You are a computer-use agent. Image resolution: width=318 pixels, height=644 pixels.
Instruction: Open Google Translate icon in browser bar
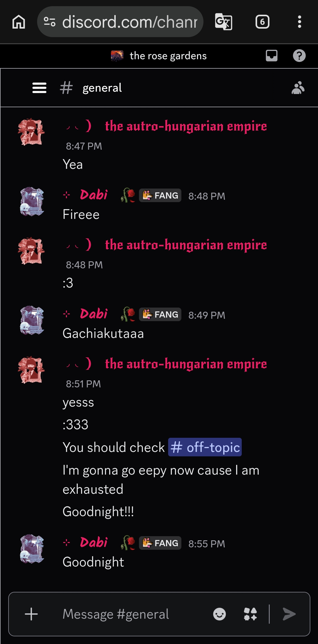223,22
